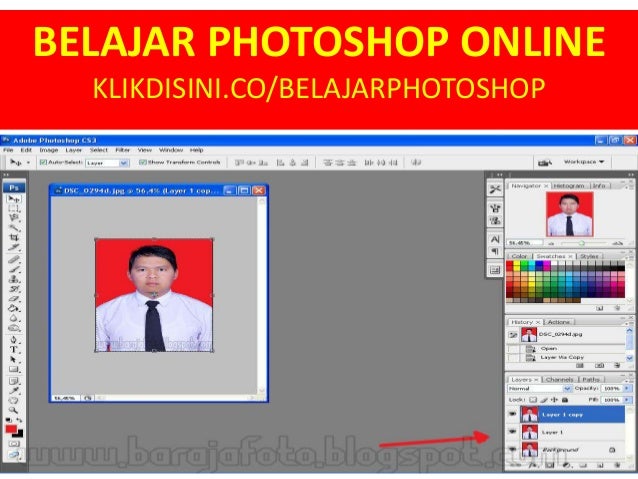Select the Crop tool

[x=14, y=237]
